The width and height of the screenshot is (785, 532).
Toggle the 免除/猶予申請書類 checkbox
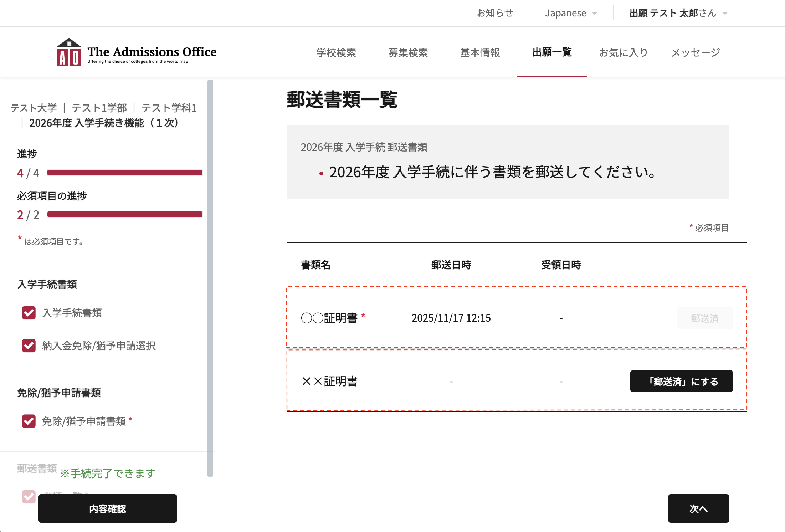click(29, 421)
